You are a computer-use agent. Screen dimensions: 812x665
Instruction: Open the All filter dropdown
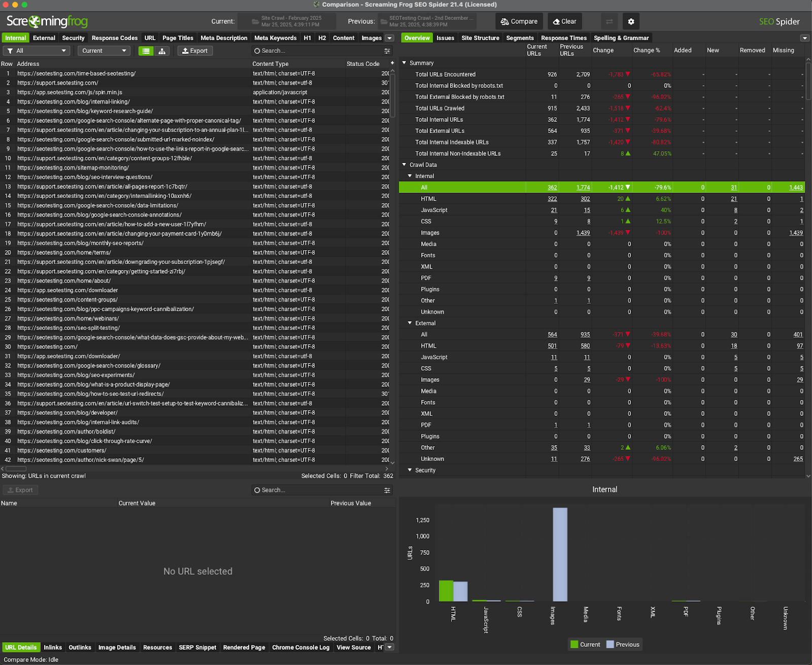[37, 51]
